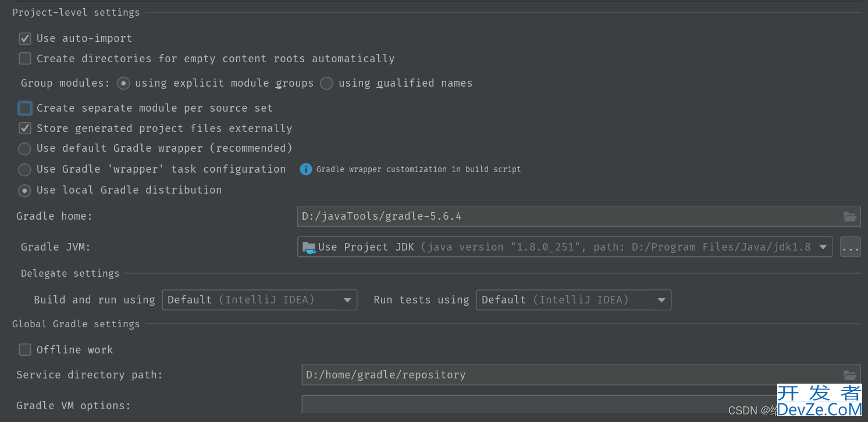Toggle Create separate module per source set
Viewport: 868px width, 422px height.
[25, 108]
